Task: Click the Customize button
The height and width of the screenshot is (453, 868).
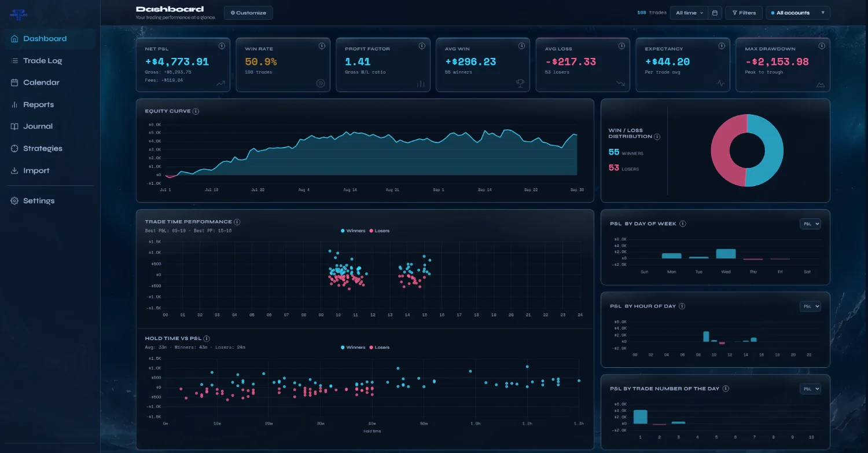Action: [248, 13]
